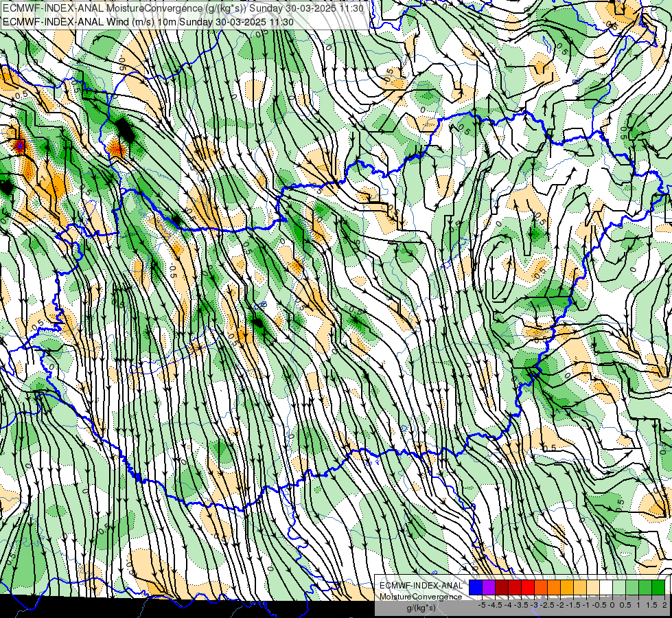This screenshot has height=618, width=672.
Task: Click the purple legend swatch
Action: point(489,587)
